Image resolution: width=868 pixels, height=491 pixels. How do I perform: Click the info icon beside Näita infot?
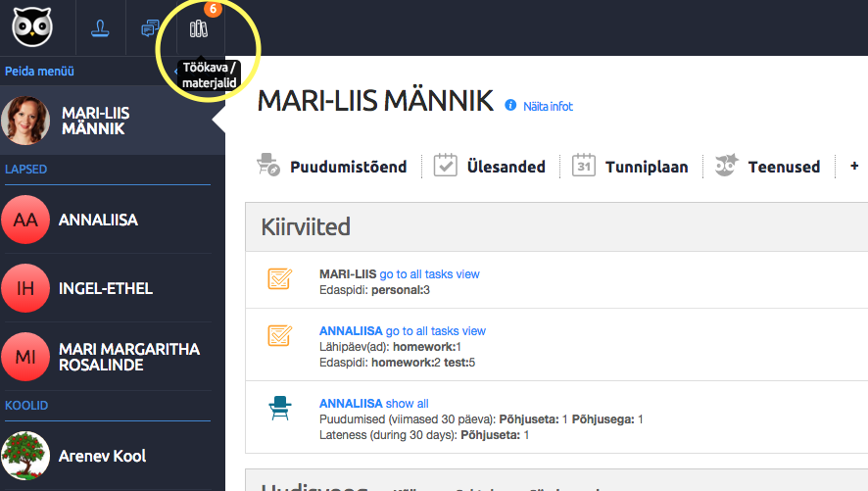[510, 105]
